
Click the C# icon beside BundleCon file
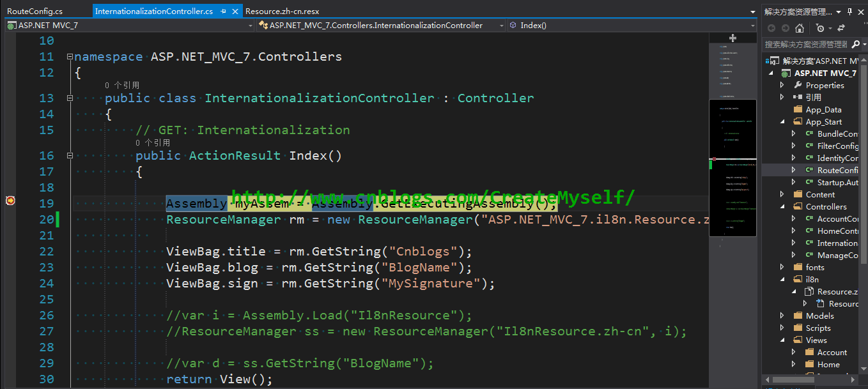point(810,133)
